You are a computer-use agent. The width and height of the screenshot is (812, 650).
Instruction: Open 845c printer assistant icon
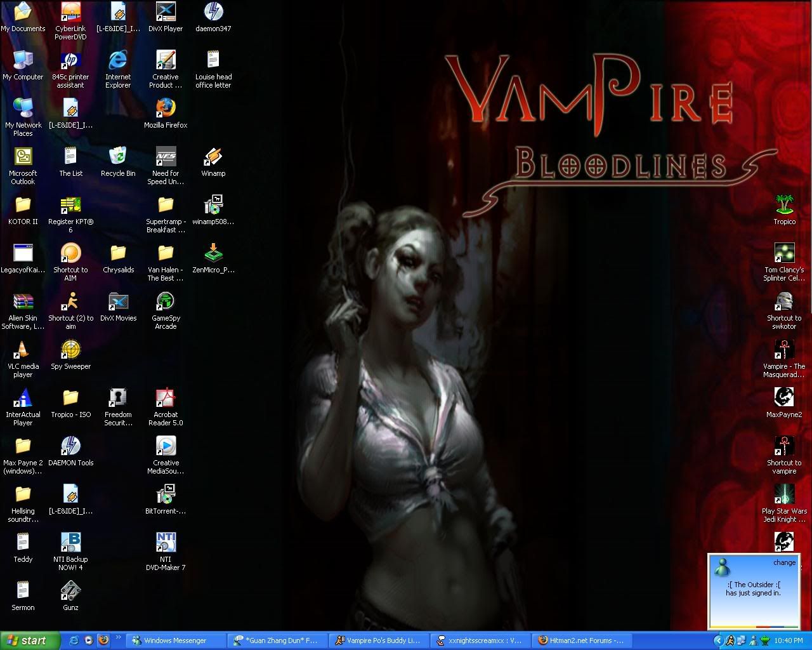[x=70, y=69]
